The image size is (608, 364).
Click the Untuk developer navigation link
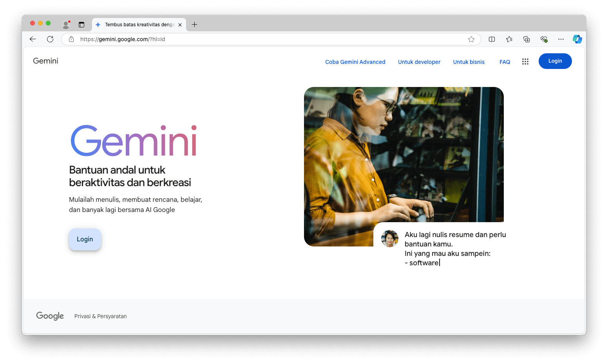coord(419,62)
